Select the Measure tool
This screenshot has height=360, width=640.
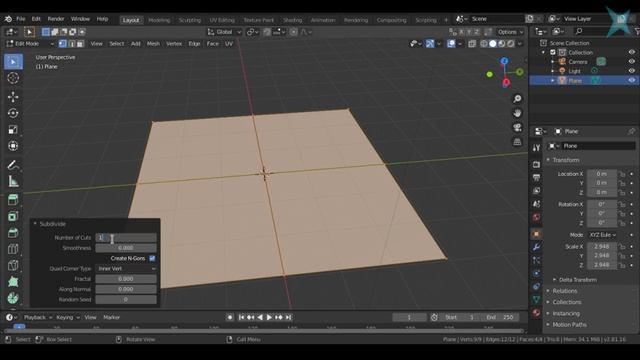click(13, 181)
